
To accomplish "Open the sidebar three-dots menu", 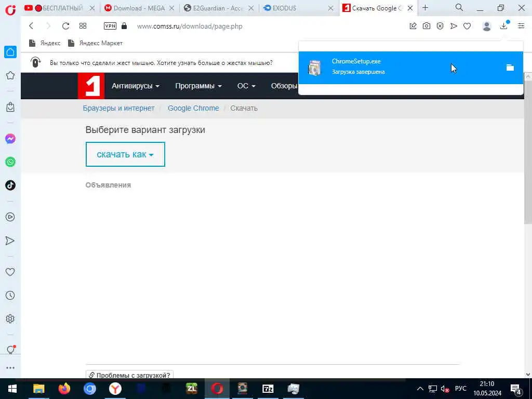I will click(10, 368).
